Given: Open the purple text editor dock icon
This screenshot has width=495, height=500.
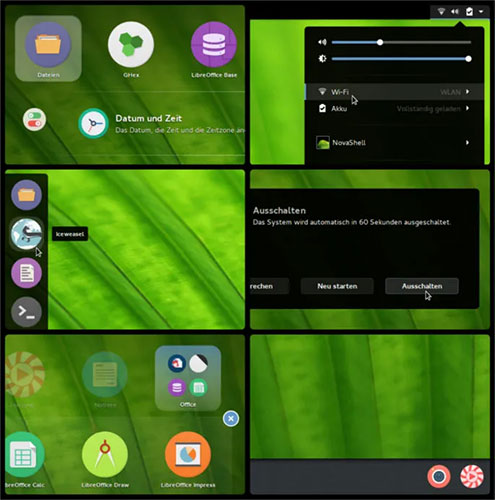Looking at the screenshot, I should click(26, 273).
